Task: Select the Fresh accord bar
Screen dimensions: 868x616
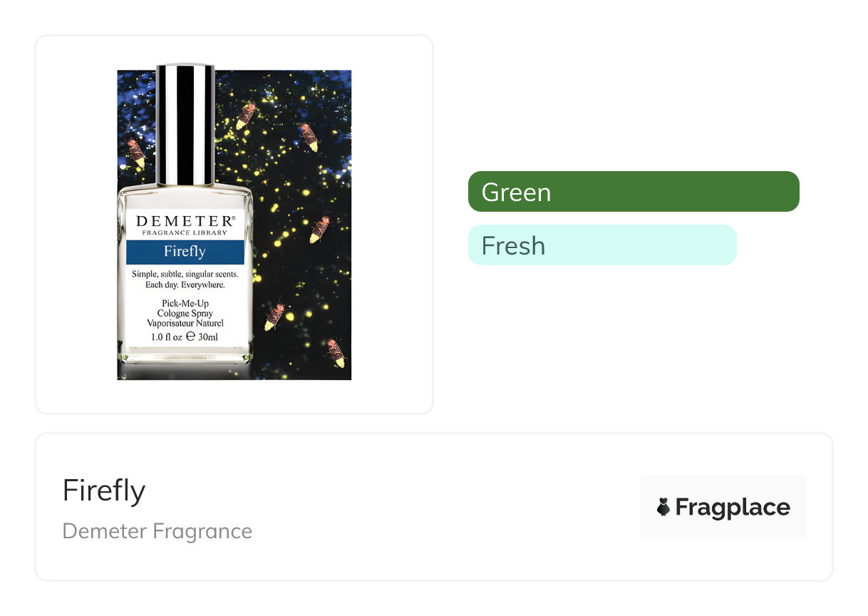Action: coord(601,245)
